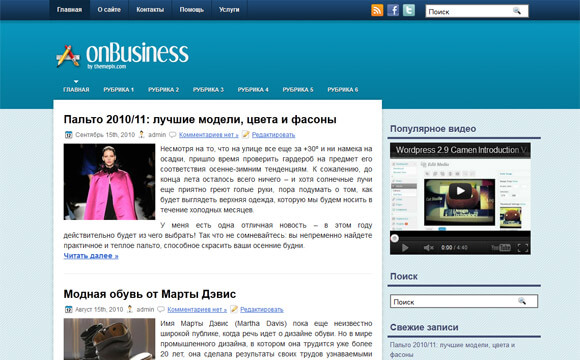The height and width of the screenshot is (360, 580).
Task: Click comment bubble icon in shoes post
Action: tap(161, 309)
